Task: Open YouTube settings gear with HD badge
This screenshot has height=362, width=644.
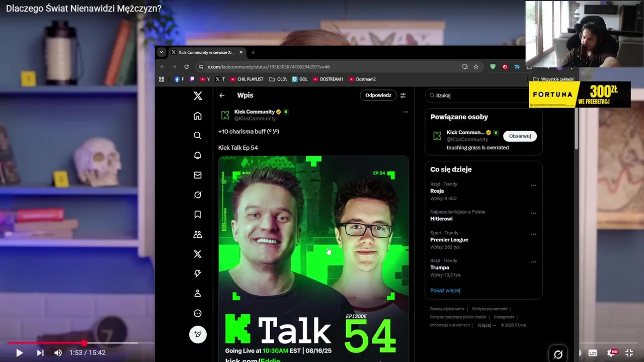Action: [612, 353]
